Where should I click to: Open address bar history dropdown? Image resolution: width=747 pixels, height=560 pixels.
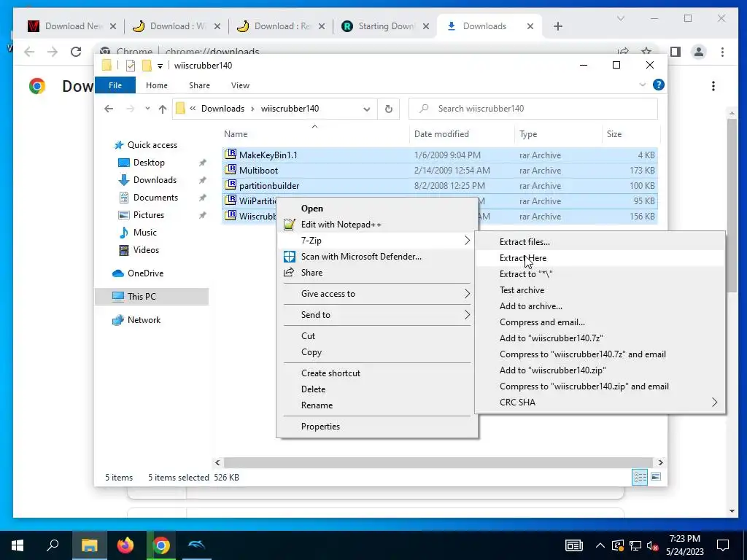click(366, 109)
